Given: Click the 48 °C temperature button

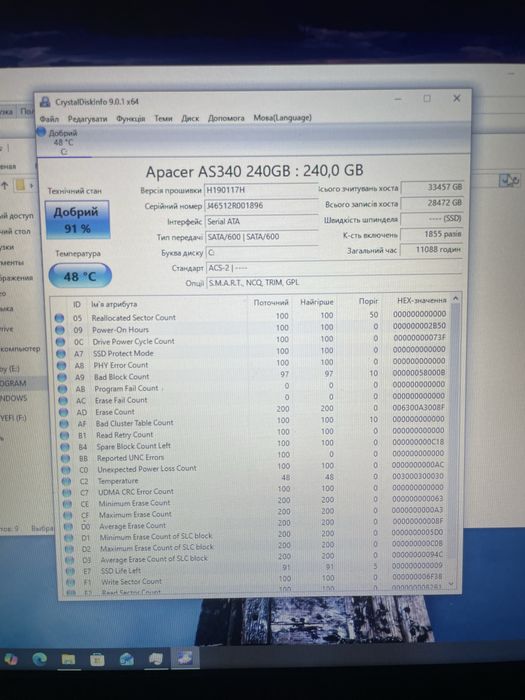Looking at the screenshot, I should coord(80,276).
